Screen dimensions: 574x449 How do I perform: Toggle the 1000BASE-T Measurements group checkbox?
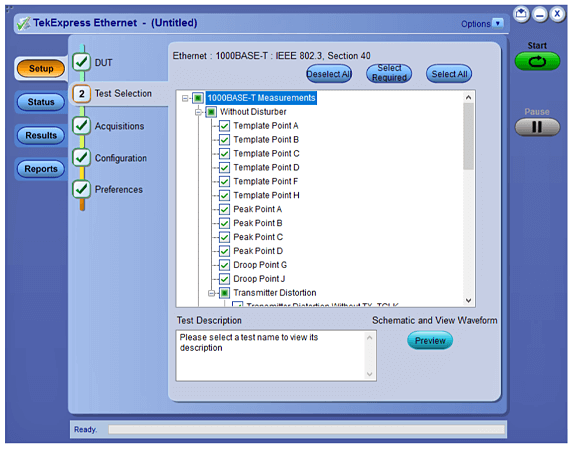pyautogui.click(x=198, y=98)
